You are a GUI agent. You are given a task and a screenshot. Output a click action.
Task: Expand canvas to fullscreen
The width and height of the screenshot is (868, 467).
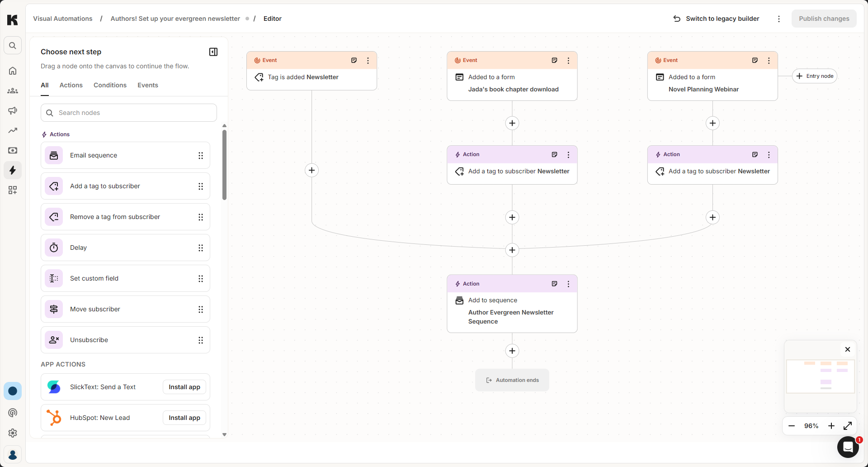(848, 426)
